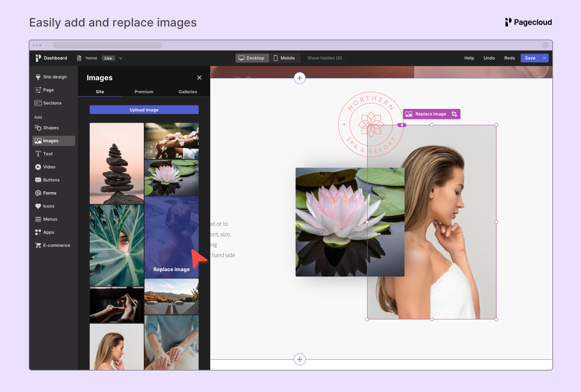Select the Shapes tool in sidebar
This screenshot has width=581, height=392.
[x=51, y=127]
